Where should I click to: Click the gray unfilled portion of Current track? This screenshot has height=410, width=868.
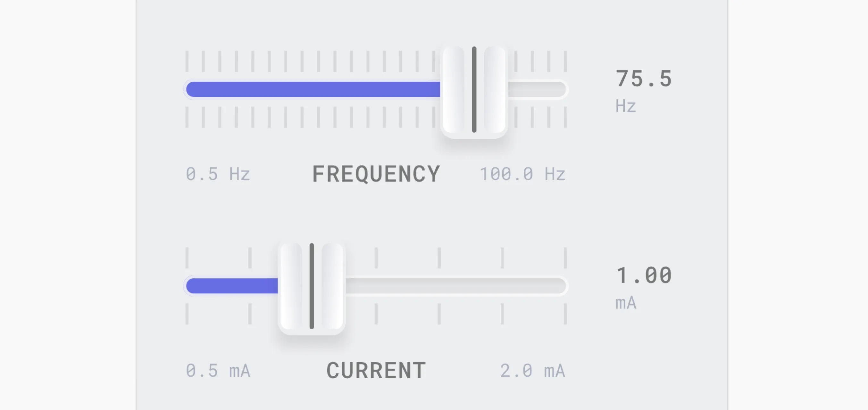(x=455, y=286)
